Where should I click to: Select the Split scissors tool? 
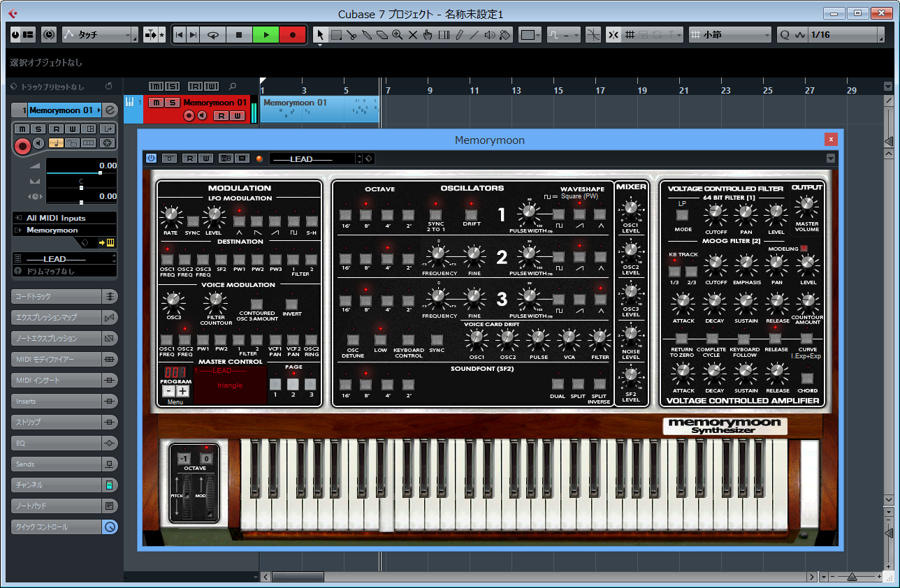(351, 34)
